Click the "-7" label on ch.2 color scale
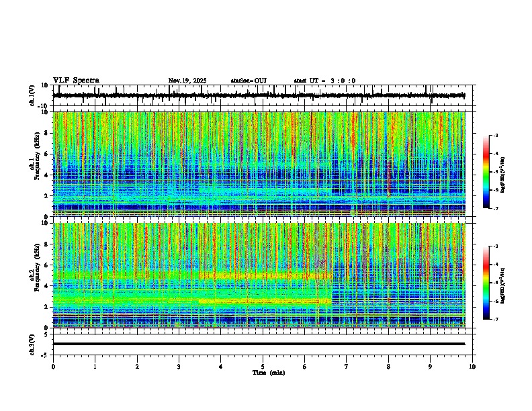The width and height of the screenshot is (532, 411). pos(495,319)
